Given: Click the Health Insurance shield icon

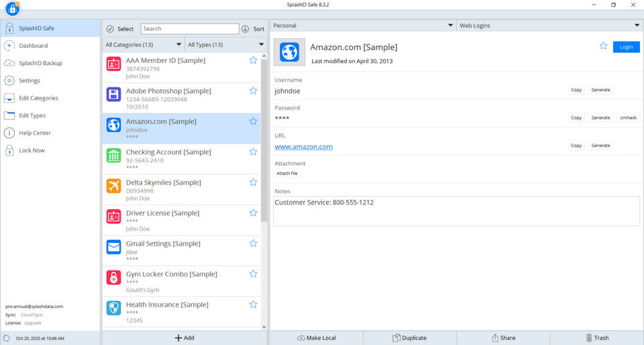Looking at the screenshot, I should pyautogui.click(x=114, y=308).
